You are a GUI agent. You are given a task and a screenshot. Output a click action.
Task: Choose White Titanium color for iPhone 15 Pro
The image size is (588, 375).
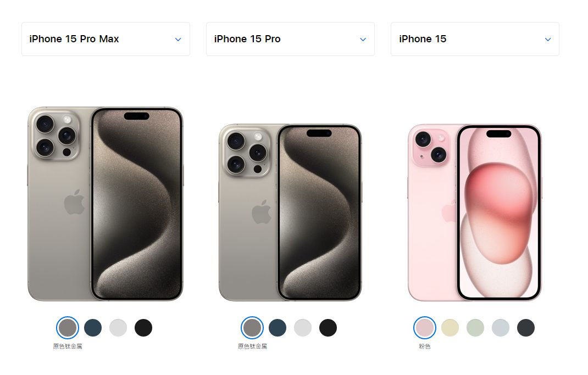point(303,328)
